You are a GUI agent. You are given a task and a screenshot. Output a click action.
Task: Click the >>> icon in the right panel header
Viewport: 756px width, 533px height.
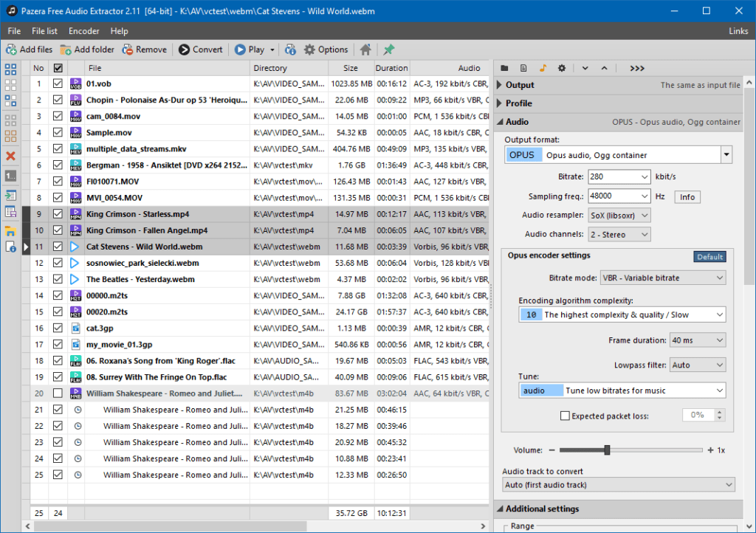[636, 67]
